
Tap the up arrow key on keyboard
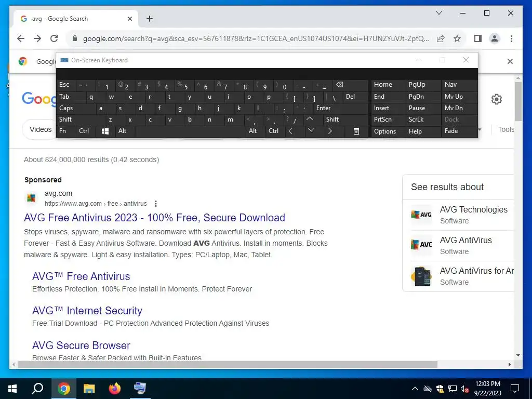point(310,119)
